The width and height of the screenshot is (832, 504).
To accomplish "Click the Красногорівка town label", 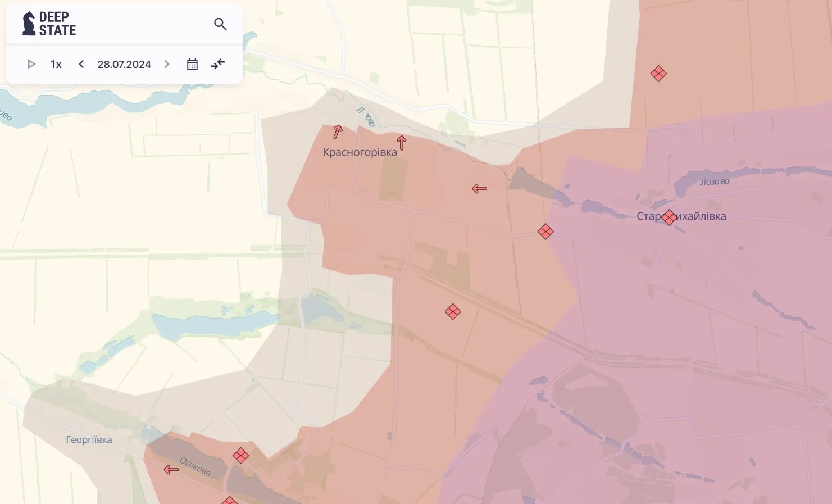I will pos(360,152).
